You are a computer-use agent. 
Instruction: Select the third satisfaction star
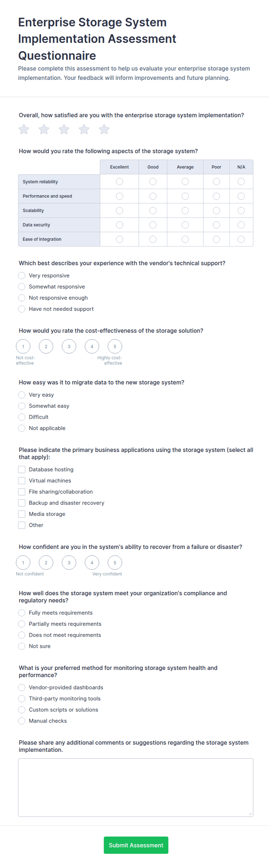64,129
